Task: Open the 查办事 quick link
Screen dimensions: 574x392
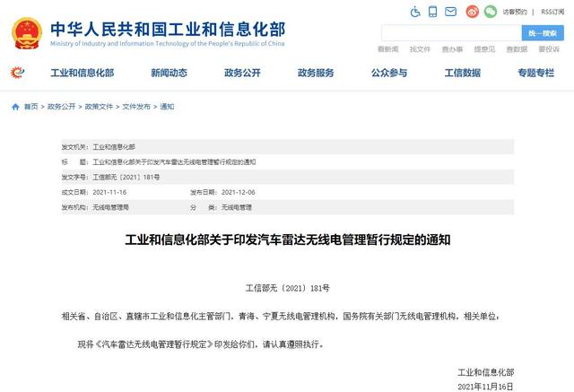Action: 452,49
